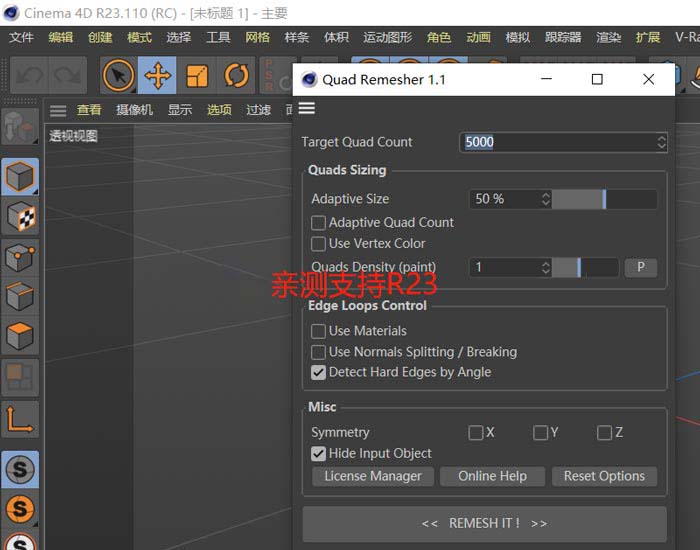The image size is (700, 550).
Task: Uncheck Hide Input Object
Action: (x=318, y=454)
